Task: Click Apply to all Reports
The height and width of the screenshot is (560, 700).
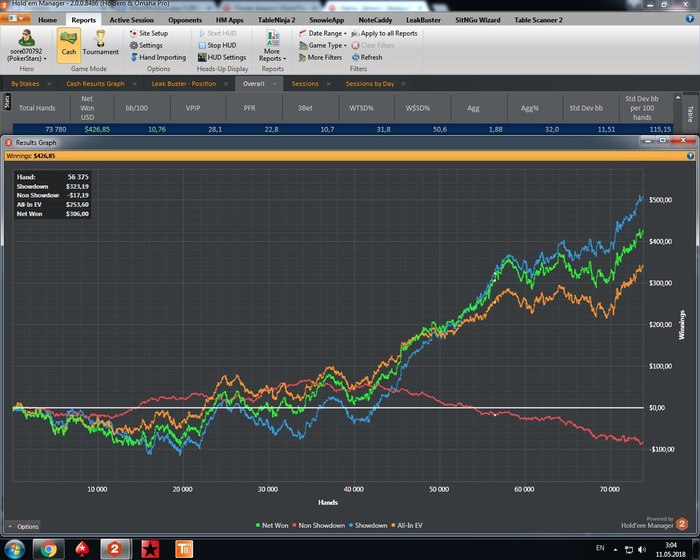Action: pyautogui.click(x=384, y=33)
